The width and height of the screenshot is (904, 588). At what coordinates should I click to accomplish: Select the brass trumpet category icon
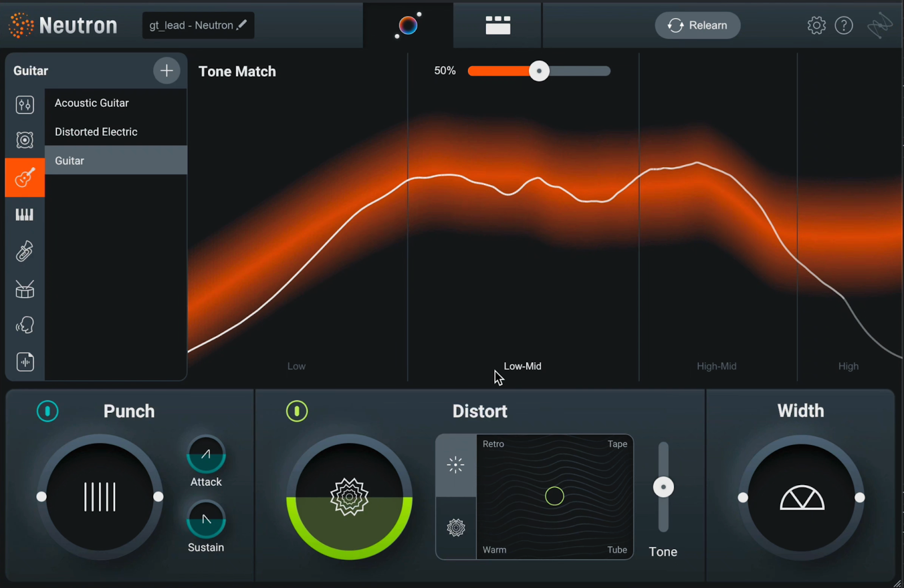(x=25, y=251)
